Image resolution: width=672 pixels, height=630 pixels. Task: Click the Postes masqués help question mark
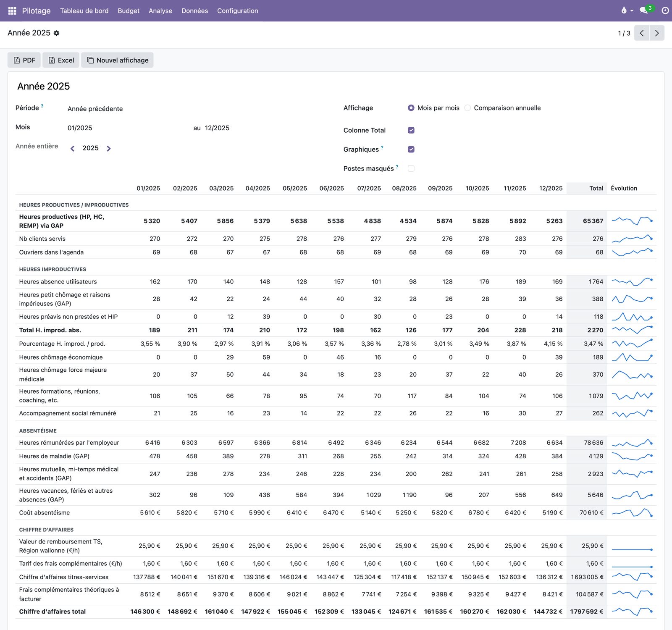coord(397,167)
